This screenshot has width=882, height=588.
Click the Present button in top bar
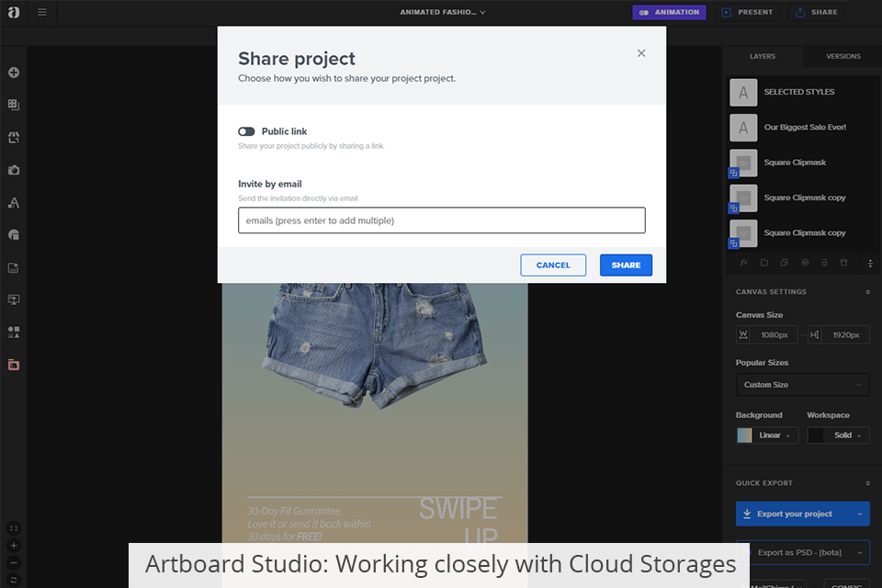pos(747,12)
